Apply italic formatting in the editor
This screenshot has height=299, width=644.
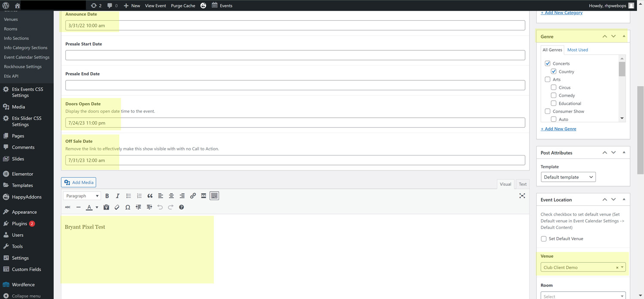(118, 196)
